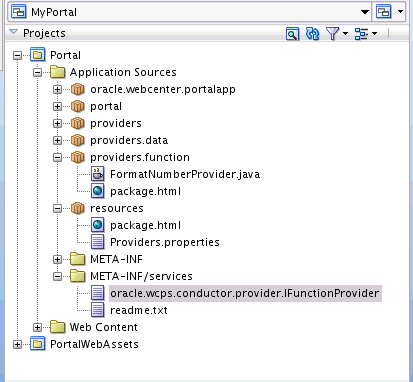Select the portal package label
This screenshot has height=382, width=413.
pos(106,107)
